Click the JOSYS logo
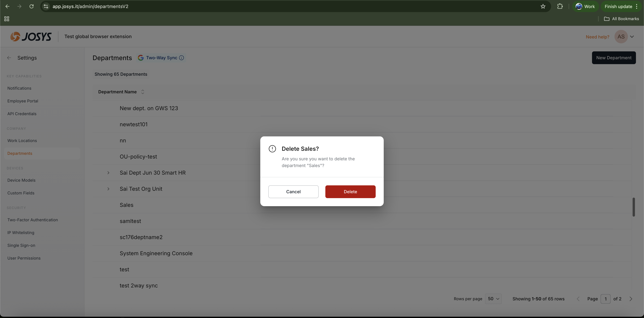 [31, 37]
